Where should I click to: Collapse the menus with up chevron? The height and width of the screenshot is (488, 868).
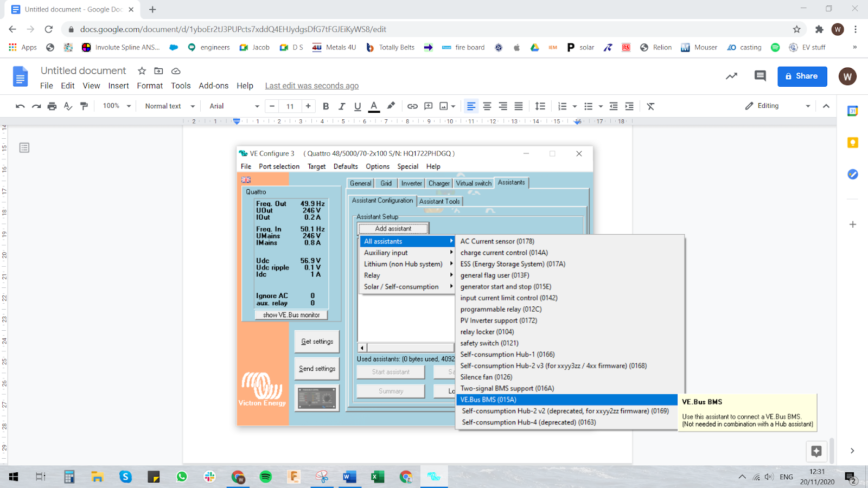pos(826,106)
